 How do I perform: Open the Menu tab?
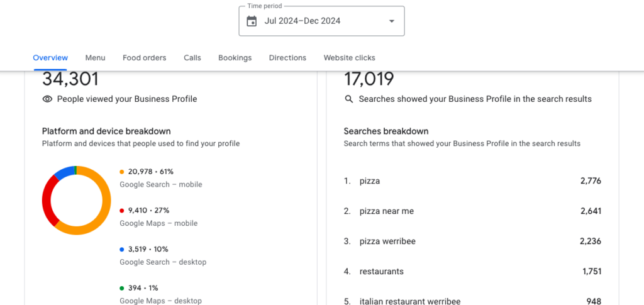[x=95, y=58]
